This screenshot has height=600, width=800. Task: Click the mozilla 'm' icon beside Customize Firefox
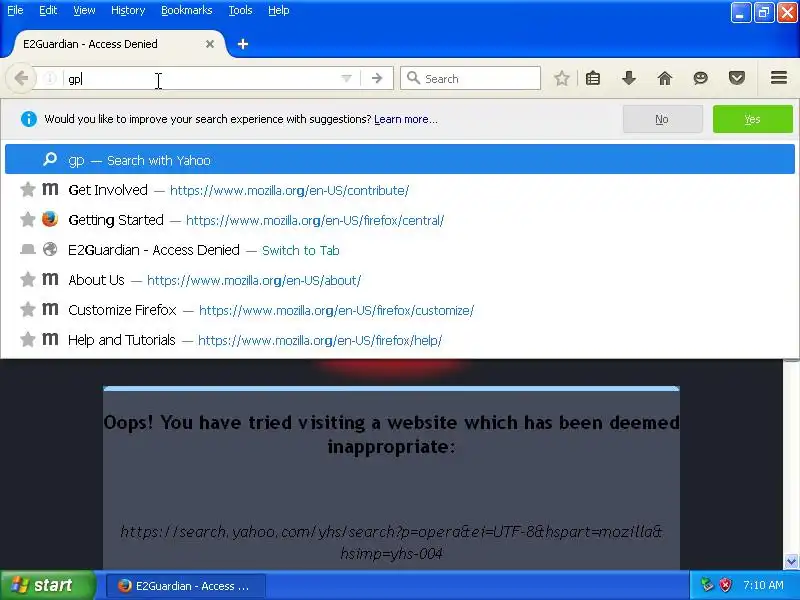click(x=49, y=309)
